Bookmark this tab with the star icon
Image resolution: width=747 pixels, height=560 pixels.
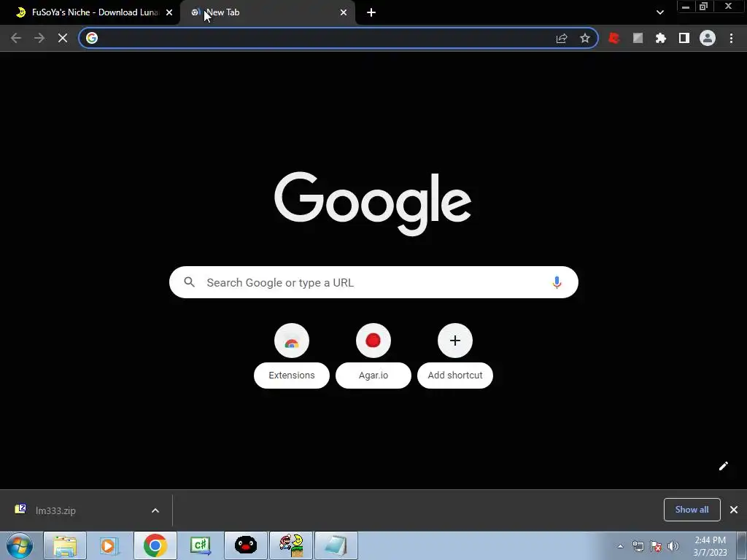(585, 38)
